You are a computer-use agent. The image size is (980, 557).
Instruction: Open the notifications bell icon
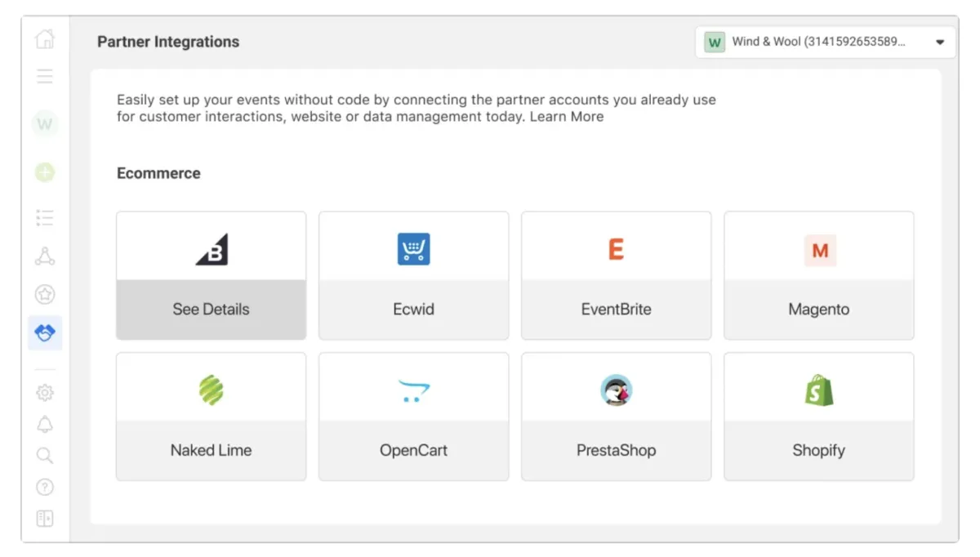pyautogui.click(x=45, y=424)
